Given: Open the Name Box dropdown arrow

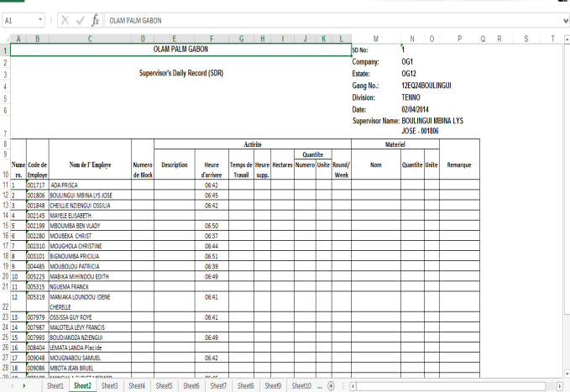Looking at the screenshot, I should (x=41, y=19).
